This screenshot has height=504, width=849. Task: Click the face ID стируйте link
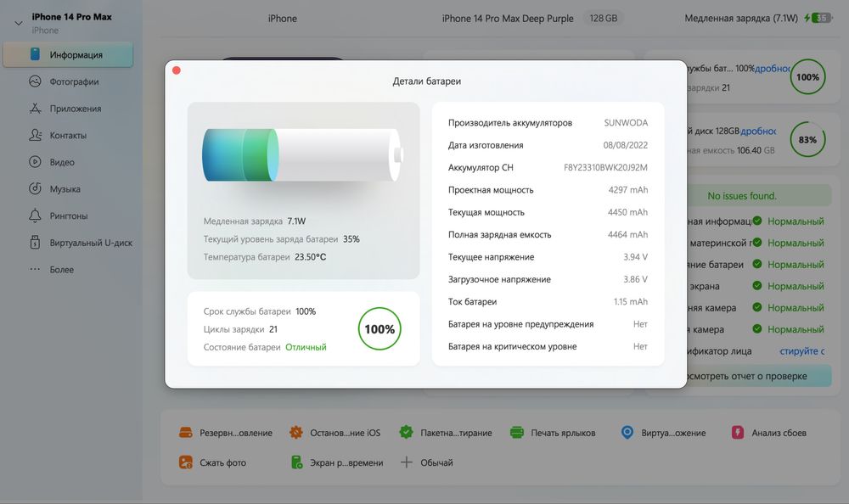pyautogui.click(x=802, y=350)
